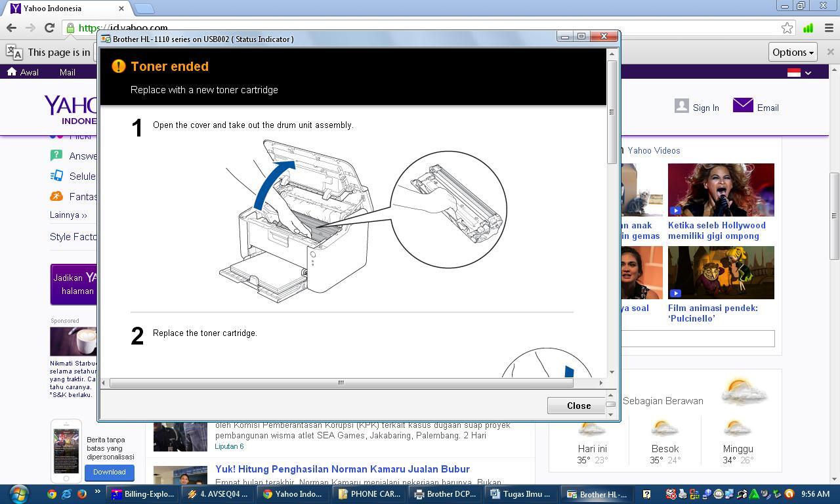
Task: Expand Lainnya more sites link
Action: 68,215
